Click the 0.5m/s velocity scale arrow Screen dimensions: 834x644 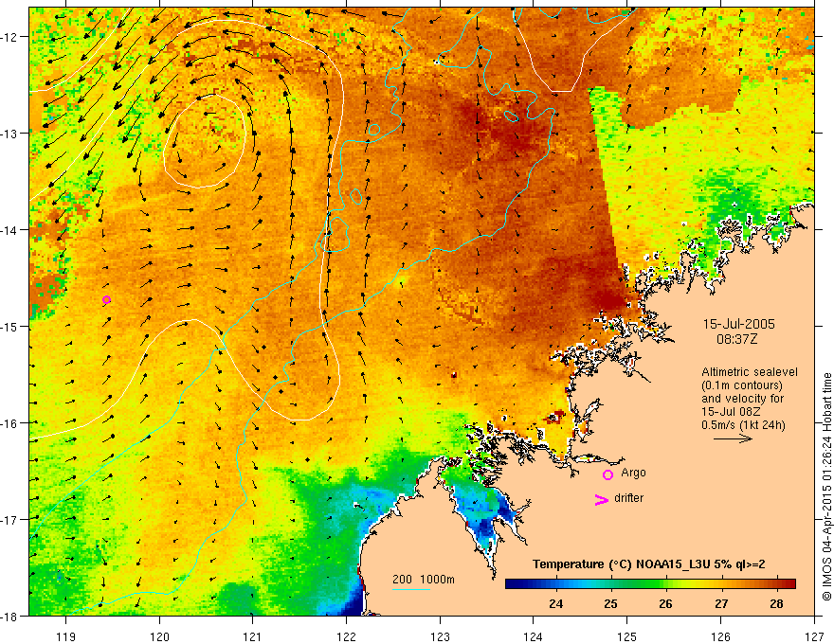(733, 438)
